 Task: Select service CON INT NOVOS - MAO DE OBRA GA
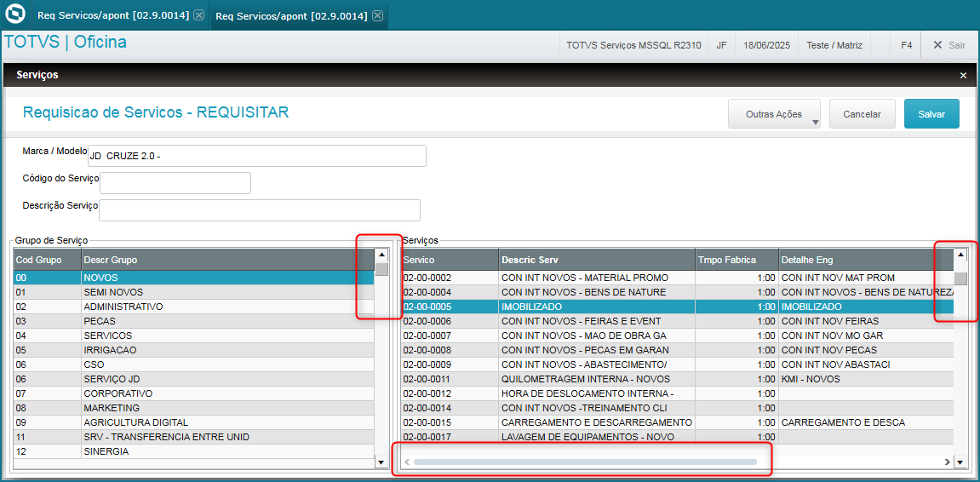(677, 336)
